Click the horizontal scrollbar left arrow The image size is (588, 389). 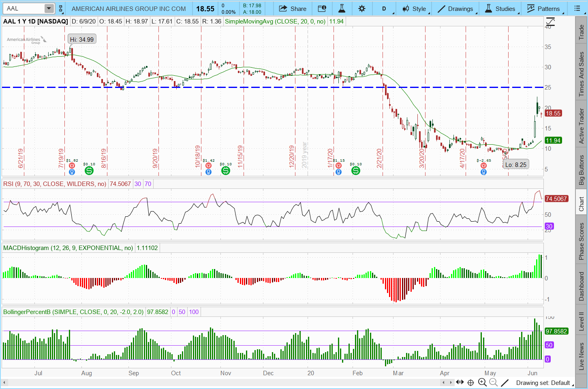click(4, 383)
